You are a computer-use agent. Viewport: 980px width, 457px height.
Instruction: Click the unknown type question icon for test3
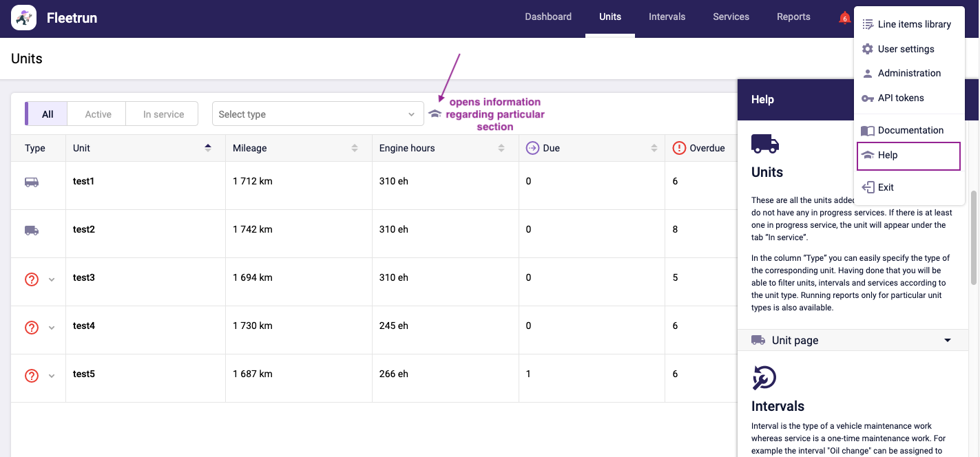pos(32,279)
